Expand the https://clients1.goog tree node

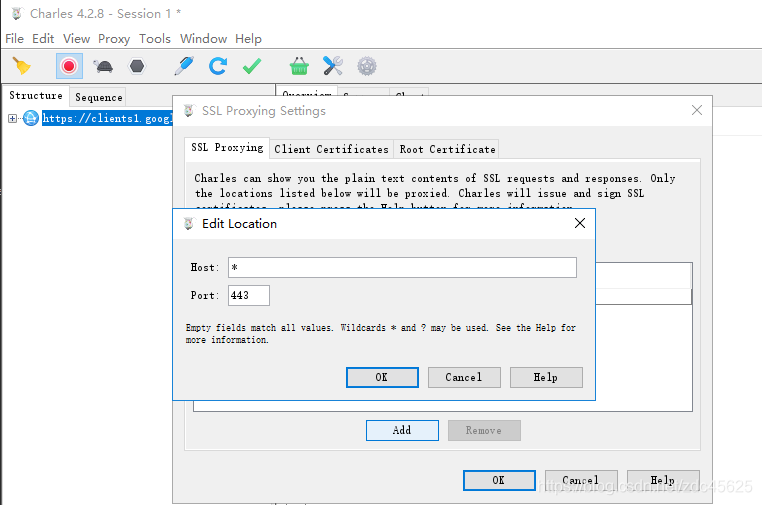point(12,118)
